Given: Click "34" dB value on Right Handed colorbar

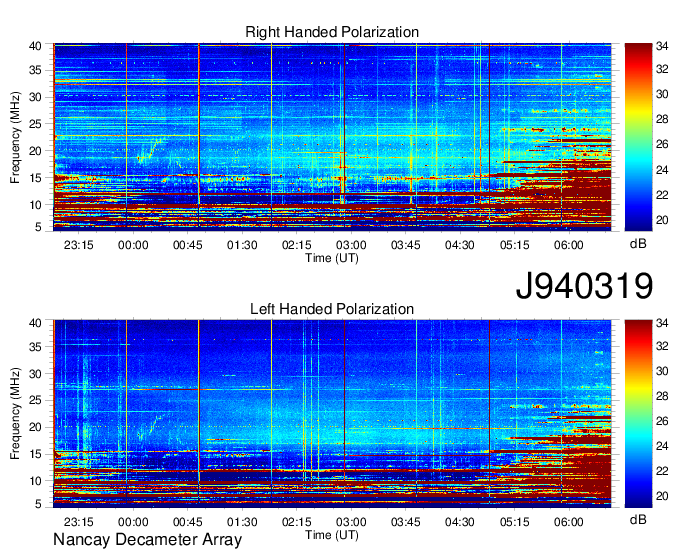Looking at the screenshot, I should point(662,46).
